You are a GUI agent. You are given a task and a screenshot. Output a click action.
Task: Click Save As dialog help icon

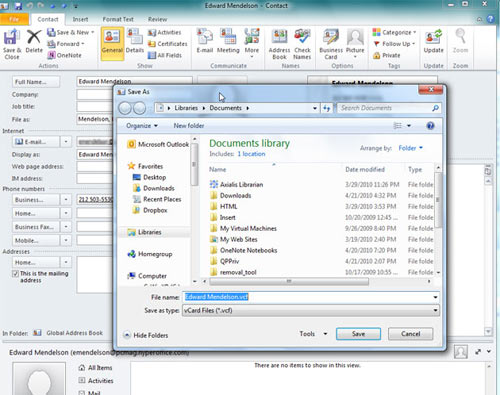point(430,126)
